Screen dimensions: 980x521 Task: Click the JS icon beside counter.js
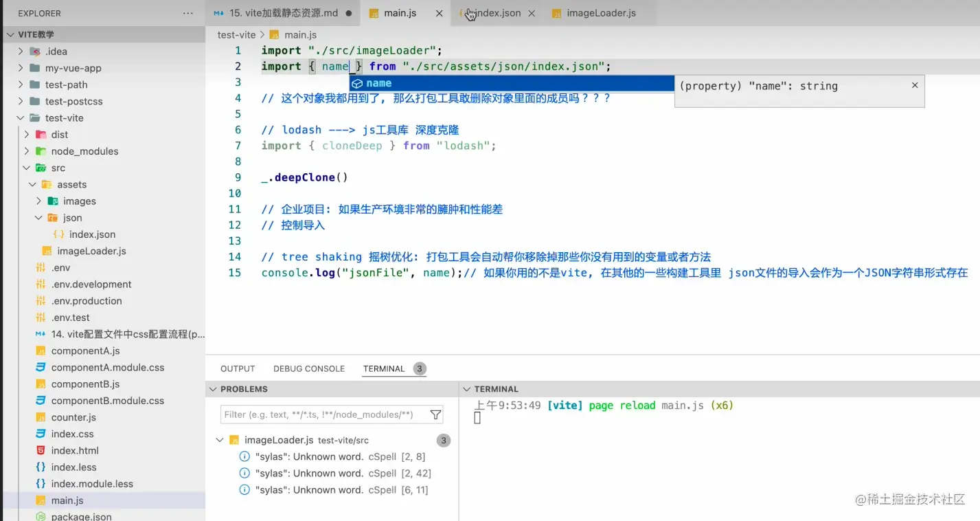pyautogui.click(x=40, y=417)
